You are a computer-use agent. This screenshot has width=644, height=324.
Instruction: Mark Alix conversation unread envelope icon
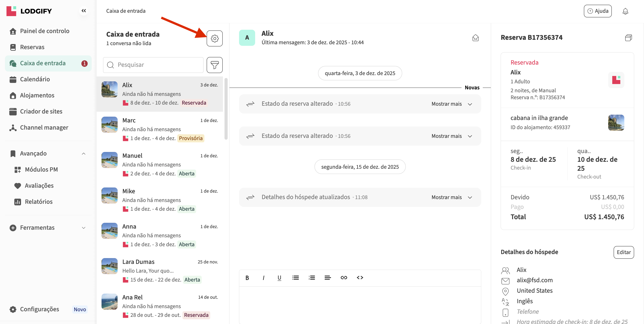(x=475, y=38)
